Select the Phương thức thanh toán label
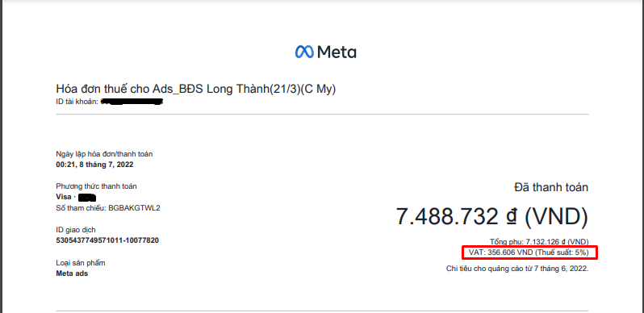The height and width of the screenshot is (313, 644). 97,186
